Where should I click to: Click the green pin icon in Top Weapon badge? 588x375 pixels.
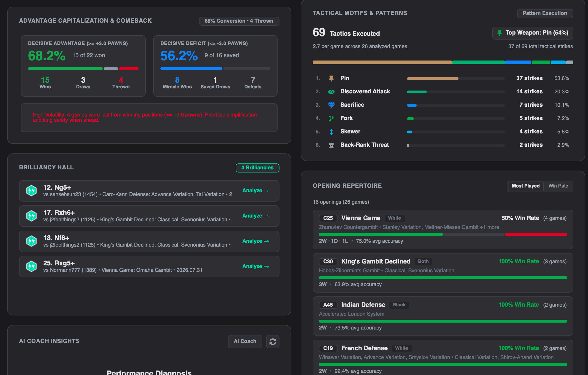[499, 33]
